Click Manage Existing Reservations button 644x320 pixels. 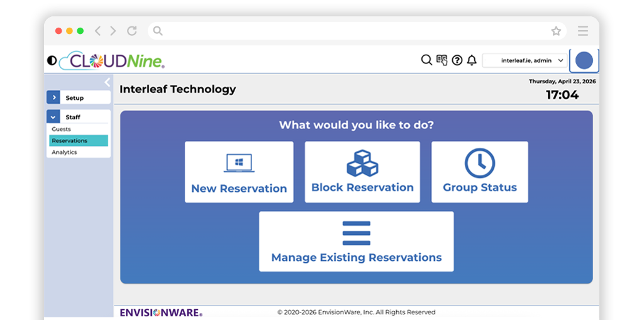click(357, 241)
